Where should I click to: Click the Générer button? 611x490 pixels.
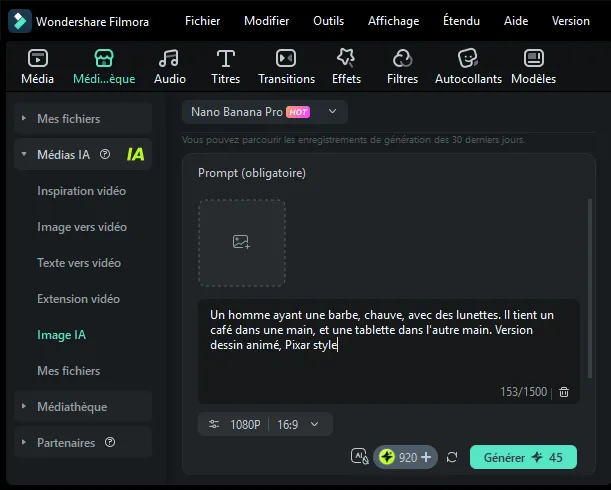click(523, 457)
